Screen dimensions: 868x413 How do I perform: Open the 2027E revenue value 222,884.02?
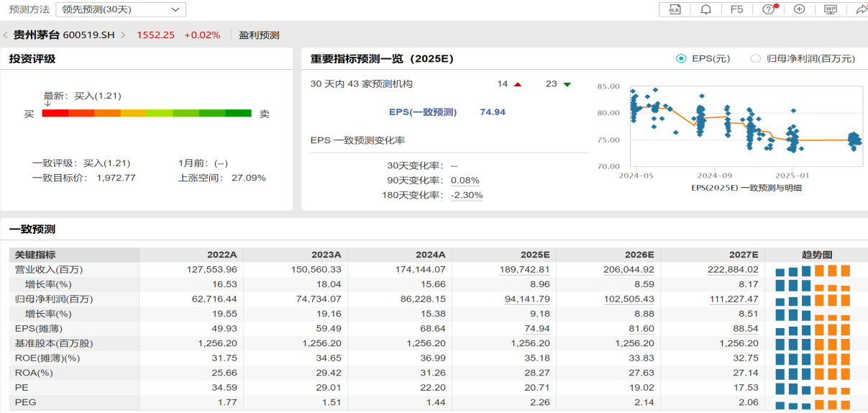point(733,269)
